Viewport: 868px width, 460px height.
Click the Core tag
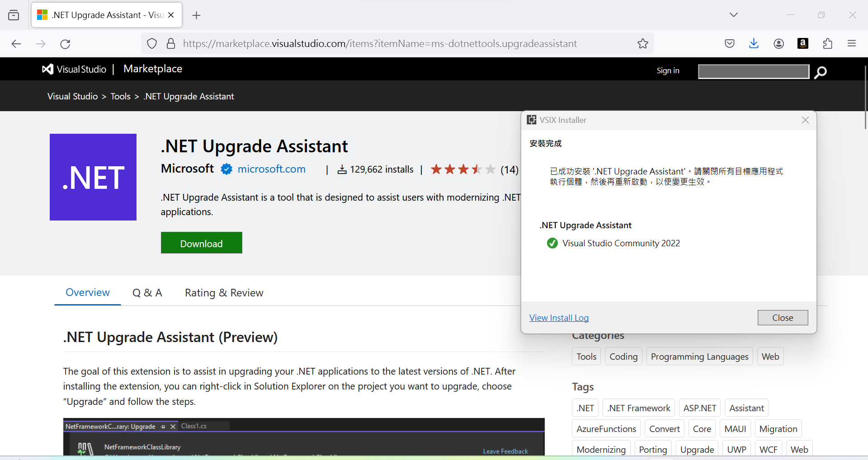pyautogui.click(x=702, y=429)
